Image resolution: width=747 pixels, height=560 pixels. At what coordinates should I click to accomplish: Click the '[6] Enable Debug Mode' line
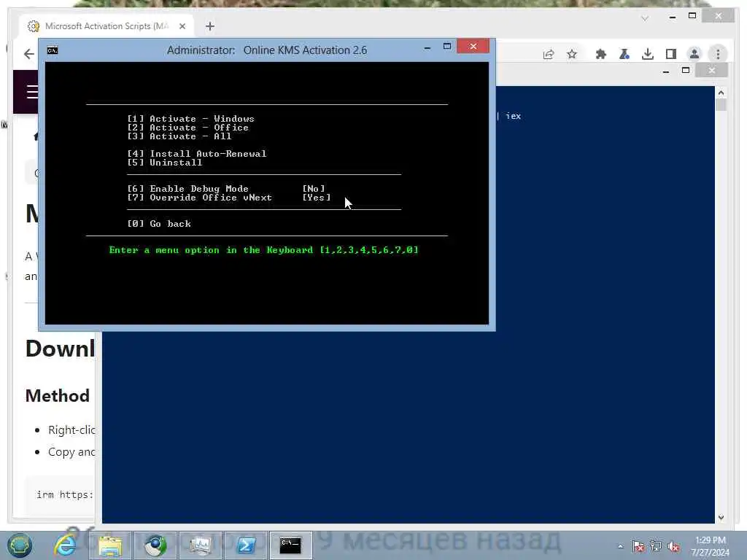(x=187, y=189)
